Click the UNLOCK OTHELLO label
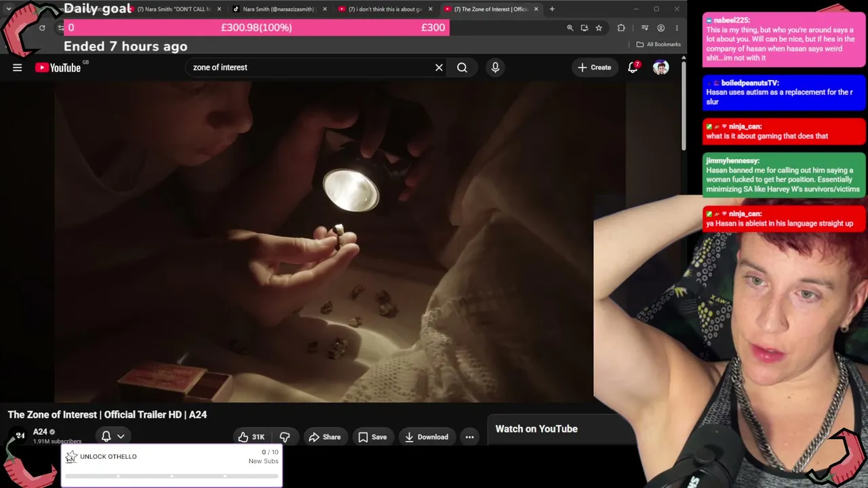The image size is (868, 488). click(108, 456)
